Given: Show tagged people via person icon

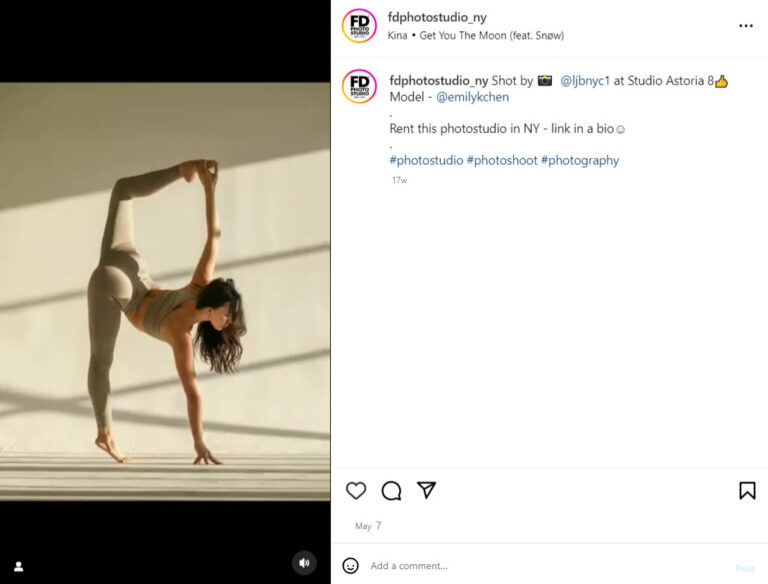Looking at the screenshot, I should tap(19, 567).
